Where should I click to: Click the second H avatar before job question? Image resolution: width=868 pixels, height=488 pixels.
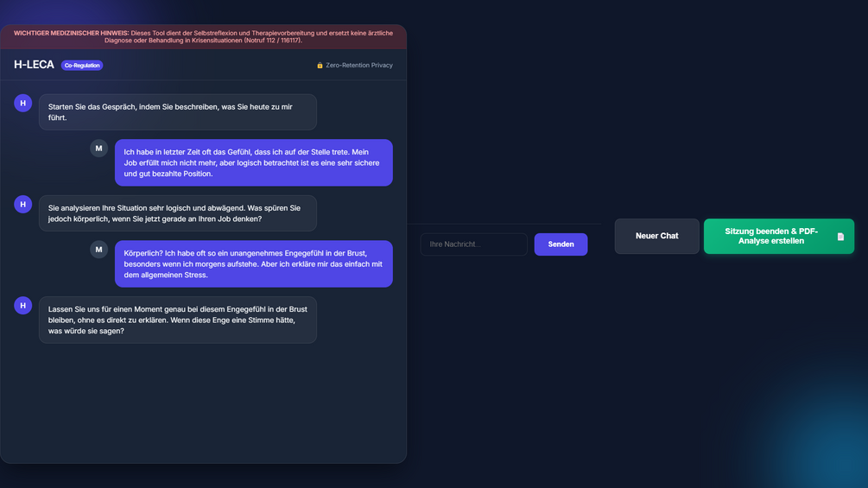22,204
